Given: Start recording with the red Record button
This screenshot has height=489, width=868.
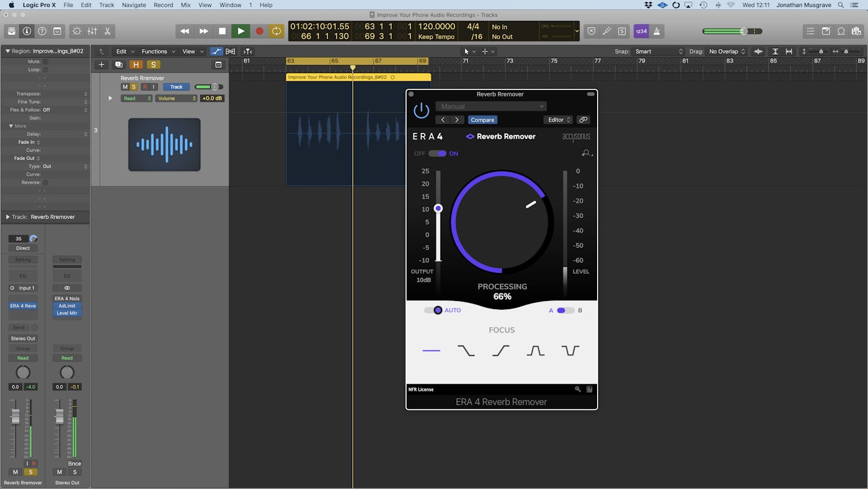Looking at the screenshot, I should tap(259, 31).
